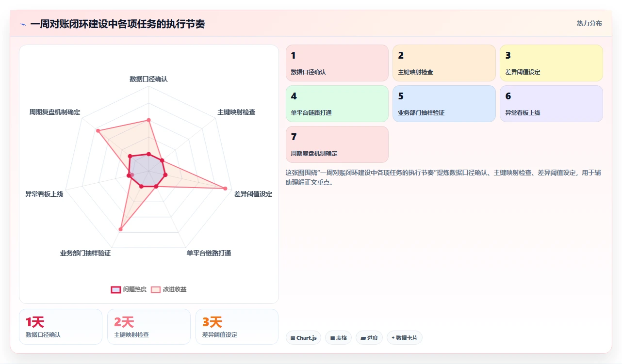Open the 2天 主键映射检查 stat card

[x=149, y=327]
